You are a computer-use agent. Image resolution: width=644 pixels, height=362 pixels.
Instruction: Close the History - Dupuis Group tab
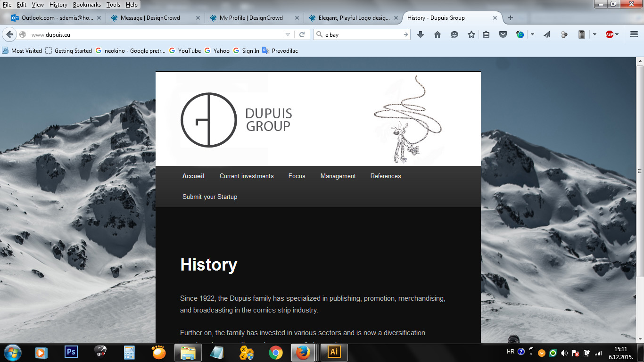(495, 18)
